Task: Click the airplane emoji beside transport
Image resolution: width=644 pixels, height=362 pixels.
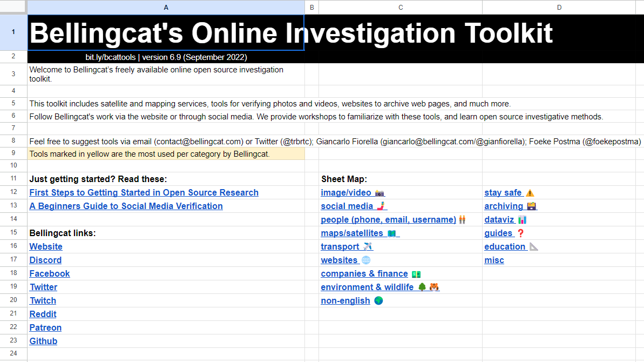Action: click(368, 246)
